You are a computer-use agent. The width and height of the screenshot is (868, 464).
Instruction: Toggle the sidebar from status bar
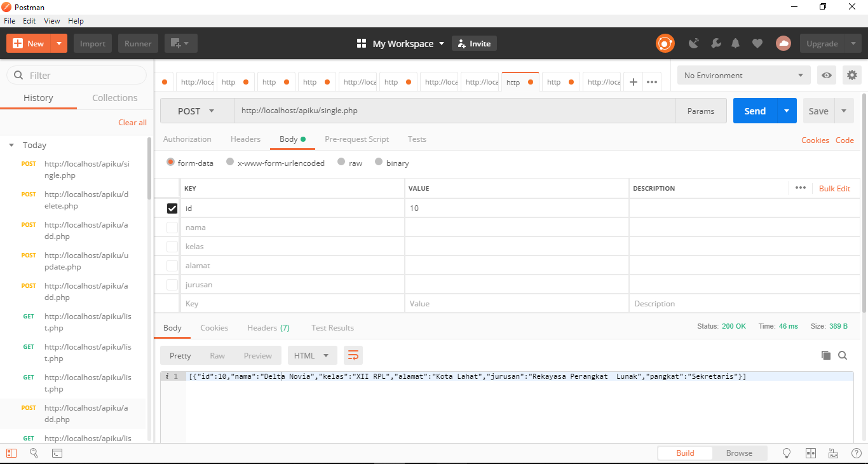coord(11,453)
